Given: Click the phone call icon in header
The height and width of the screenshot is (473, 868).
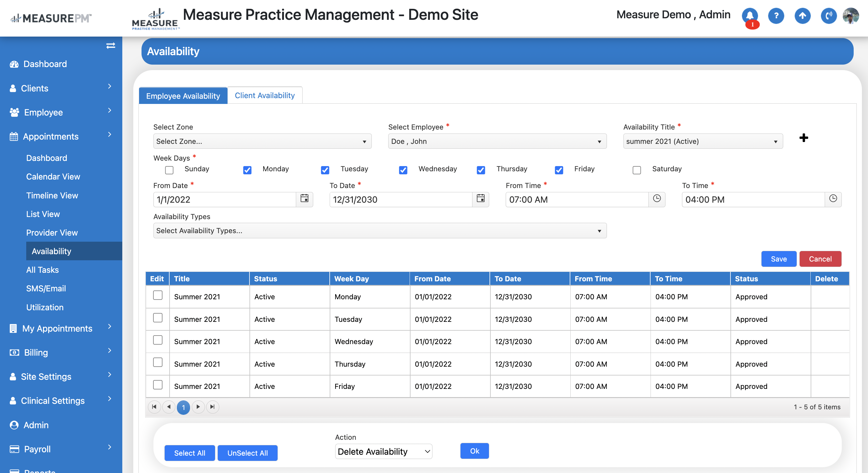Looking at the screenshot, I should tap(828, 16).
